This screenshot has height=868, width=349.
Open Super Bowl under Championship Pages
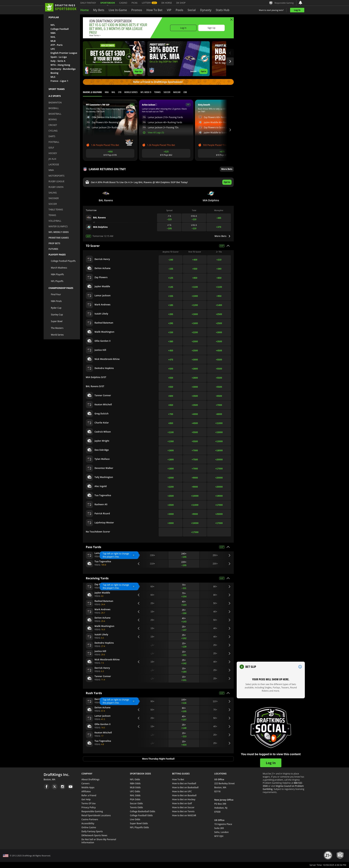click(57, 321)
